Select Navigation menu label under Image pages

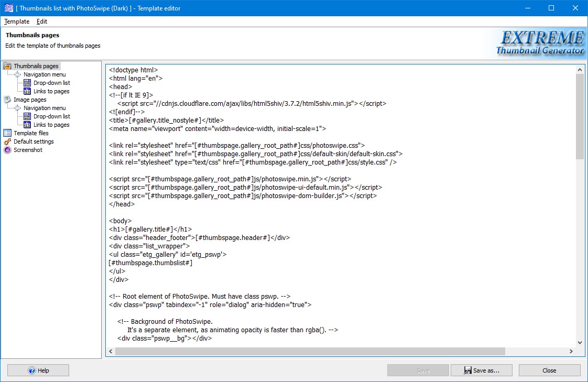click(x=45, y=108)
